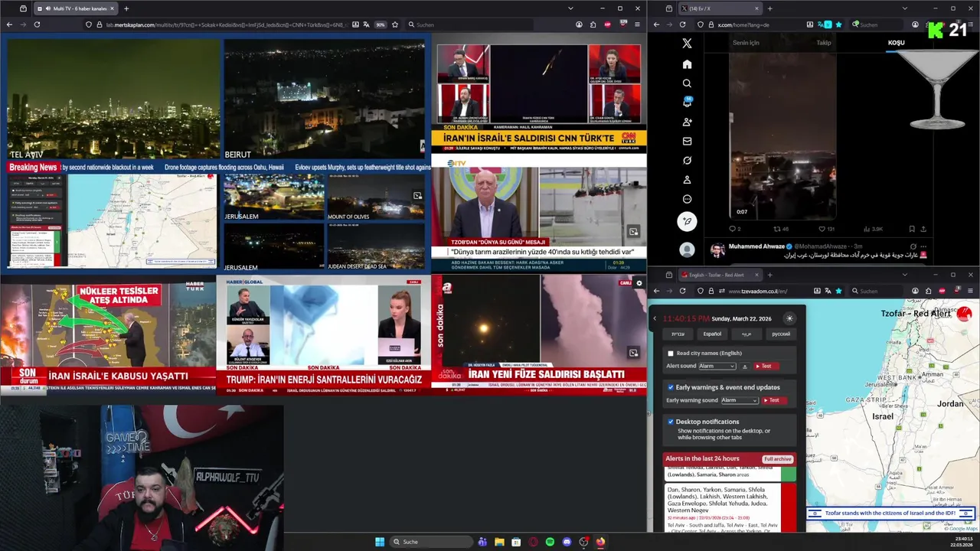
Task: List all tabs in X browser window
Action: (904, 8)
